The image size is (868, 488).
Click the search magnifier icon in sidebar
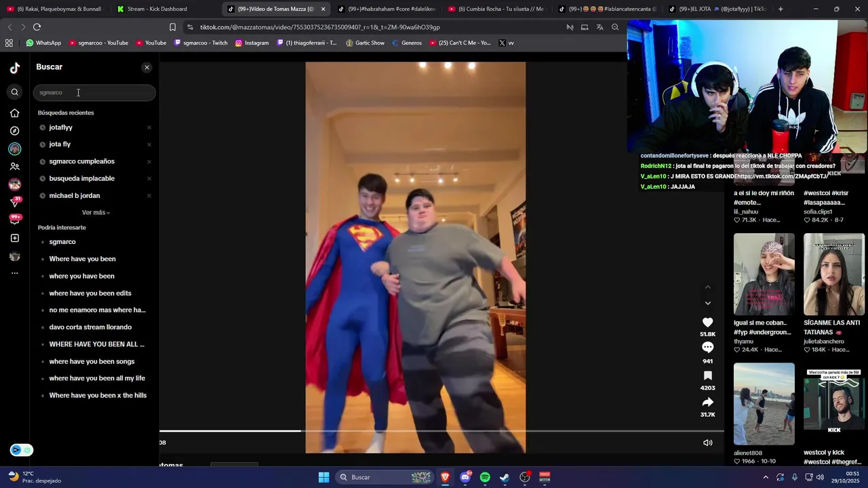14,92
